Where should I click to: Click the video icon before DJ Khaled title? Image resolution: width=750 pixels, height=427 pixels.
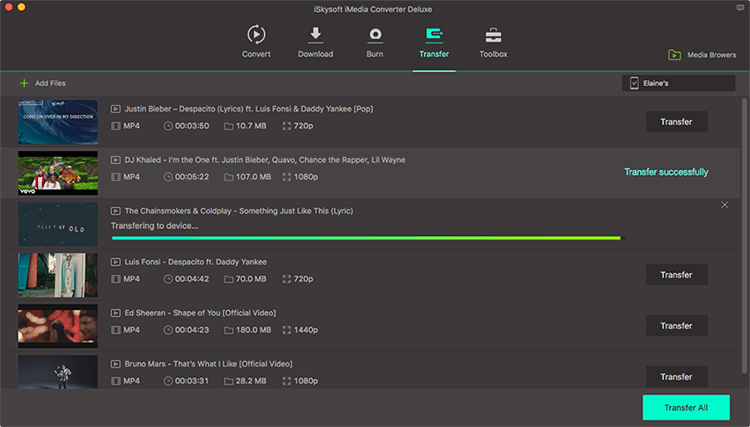point(115,160)
